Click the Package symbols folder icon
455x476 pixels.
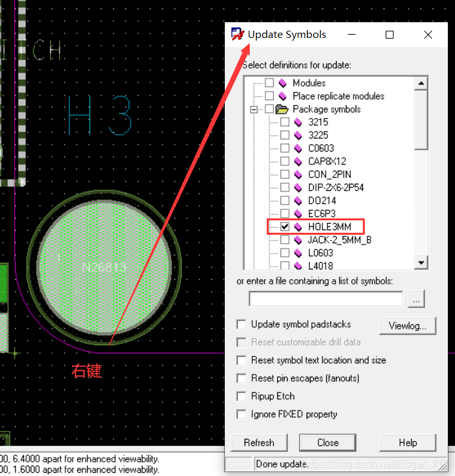(x=282, y=109)
